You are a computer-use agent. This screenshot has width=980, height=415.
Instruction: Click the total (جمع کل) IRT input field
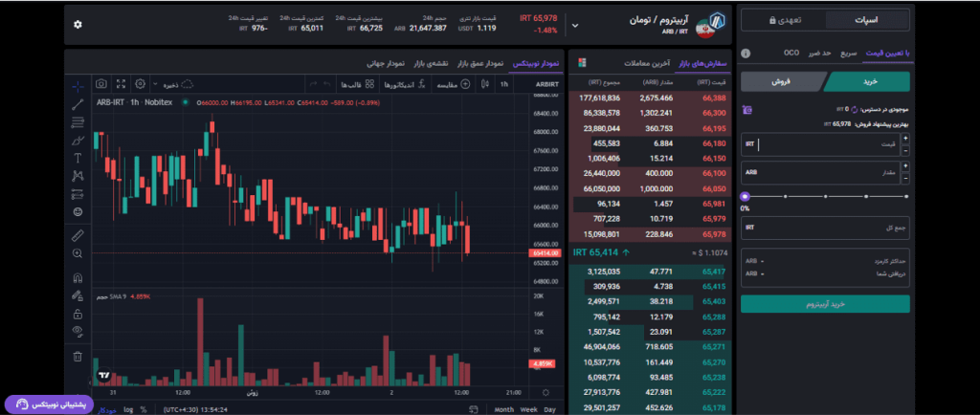pos(826,228)
